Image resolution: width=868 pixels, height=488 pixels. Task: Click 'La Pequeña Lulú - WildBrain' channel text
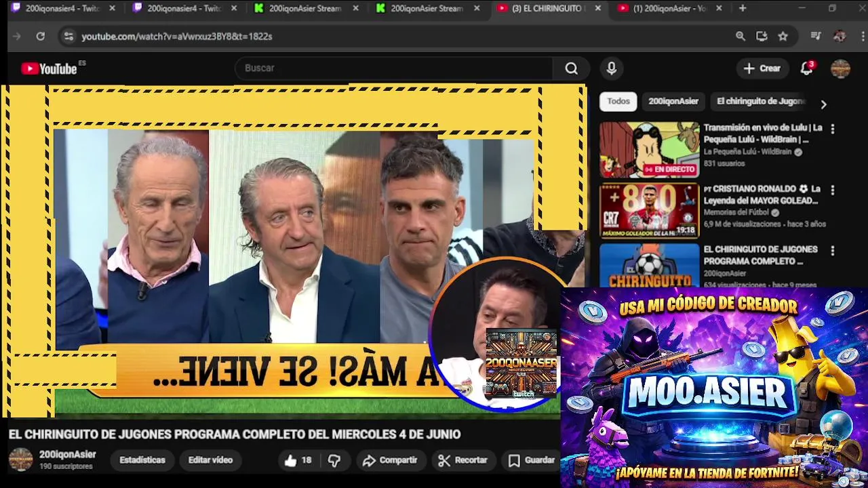[x=747, y=152]
